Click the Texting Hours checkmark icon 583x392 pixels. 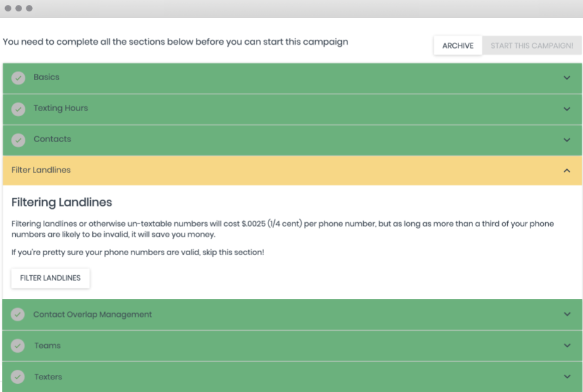pos(18,109)
